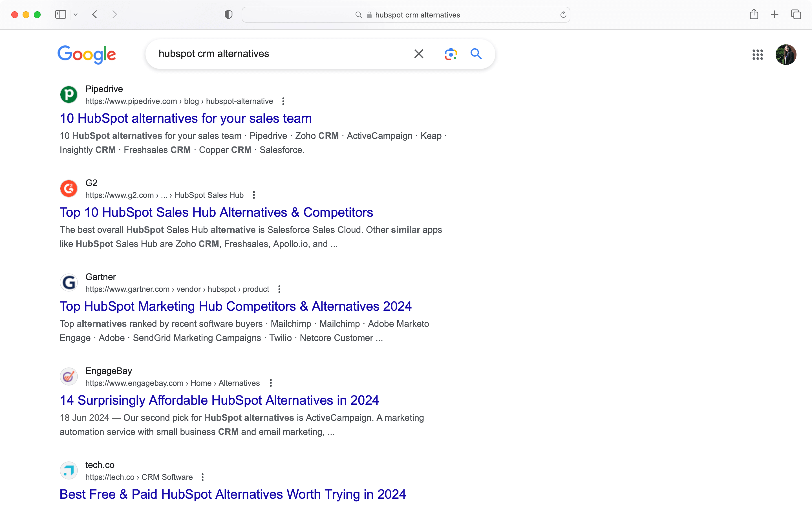Click the tech.co favicon

pyautogui.click(x=69, y=471)
